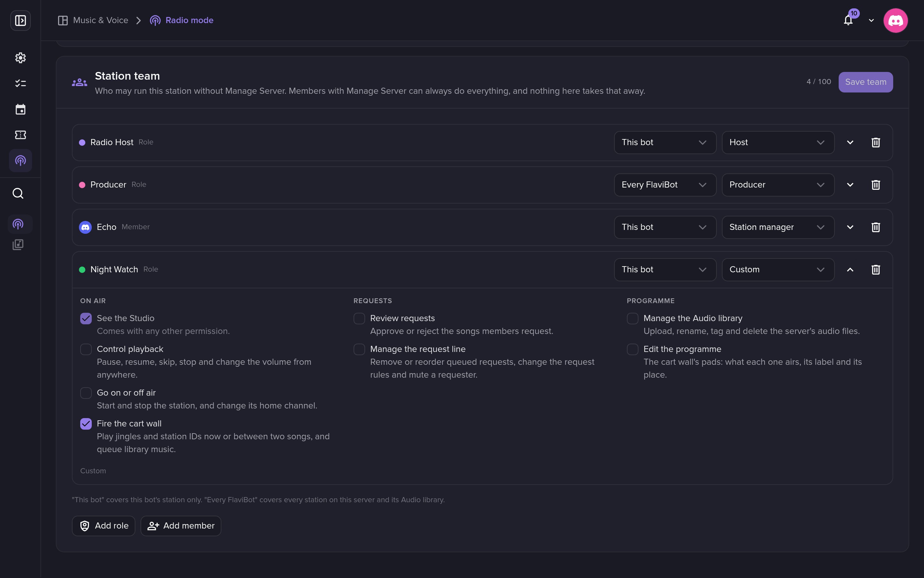924x578 pixels.
Task: Uncheck Fire the cart wall
Action: (x=86, y=424)
